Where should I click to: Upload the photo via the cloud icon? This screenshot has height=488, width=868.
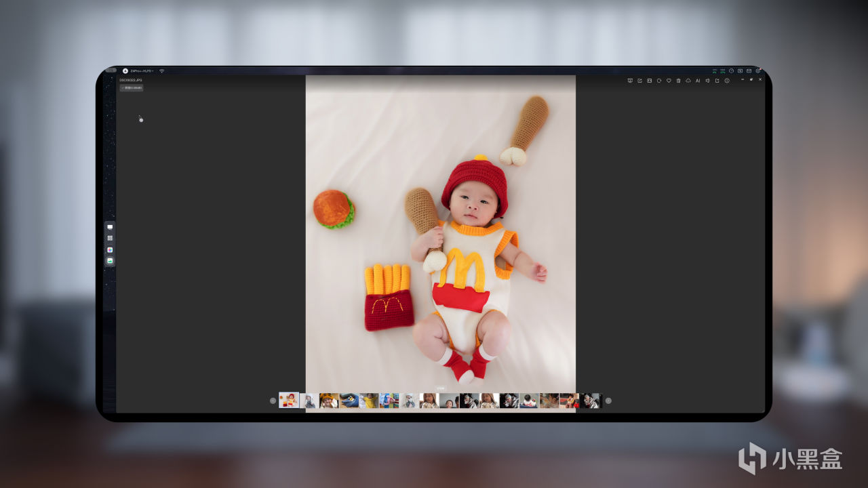[x=688, y=81]
